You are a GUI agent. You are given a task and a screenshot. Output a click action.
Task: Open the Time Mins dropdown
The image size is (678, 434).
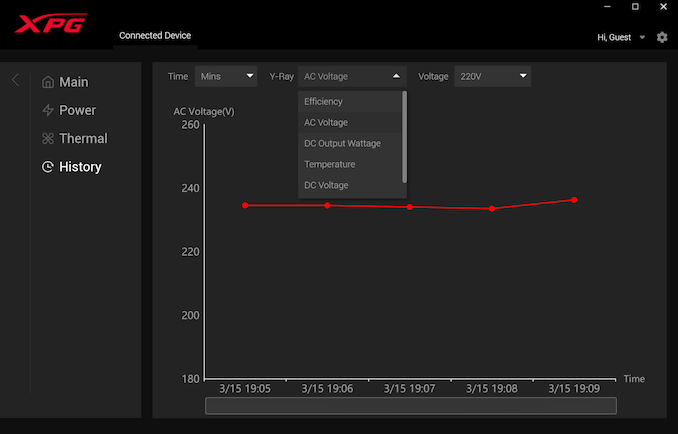(226, 76)
